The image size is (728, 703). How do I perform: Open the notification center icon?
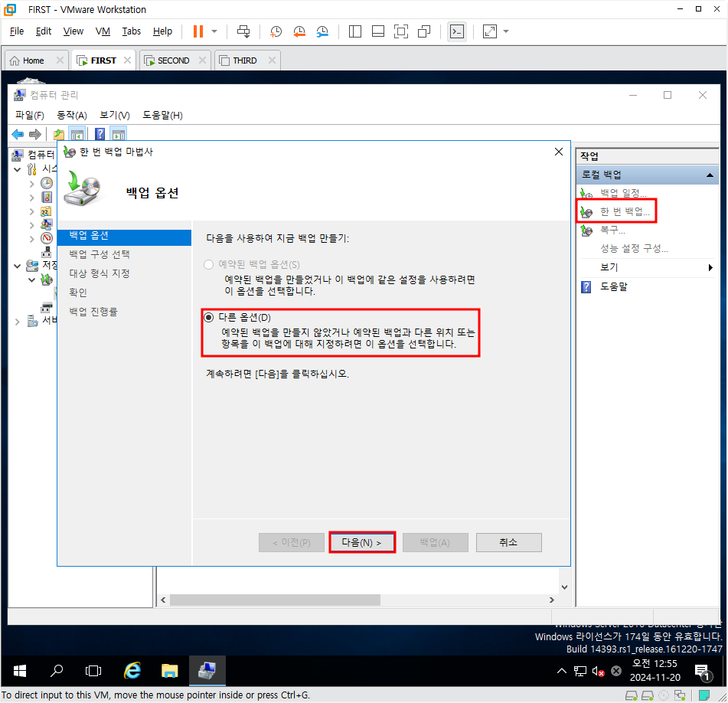(702, 672)
